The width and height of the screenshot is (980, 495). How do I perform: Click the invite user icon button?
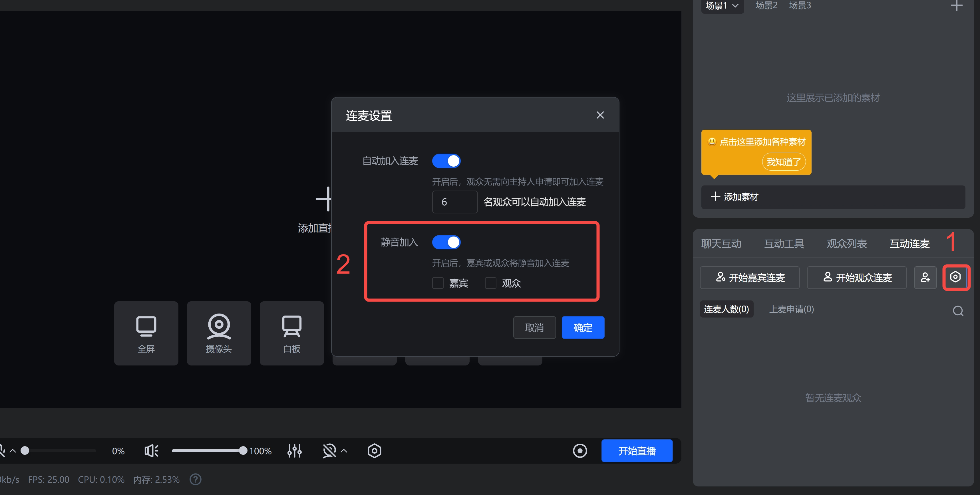[925, 278]
